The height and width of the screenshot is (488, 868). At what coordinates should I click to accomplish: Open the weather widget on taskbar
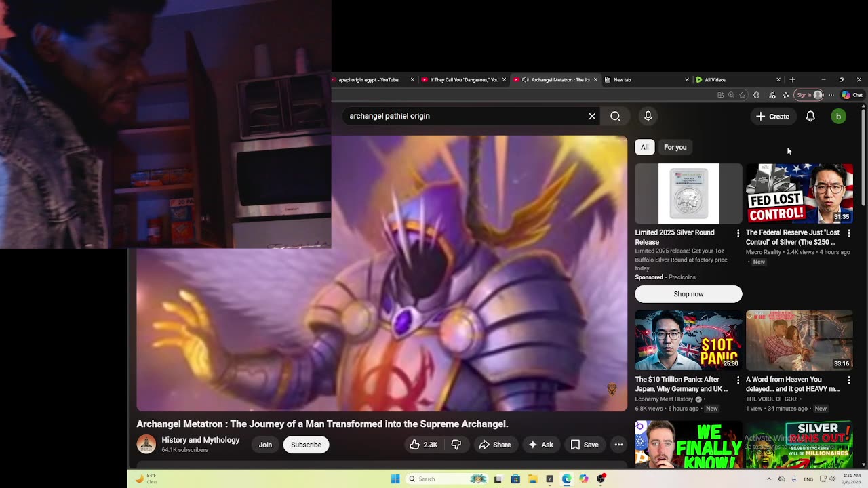tap(146, 479)
